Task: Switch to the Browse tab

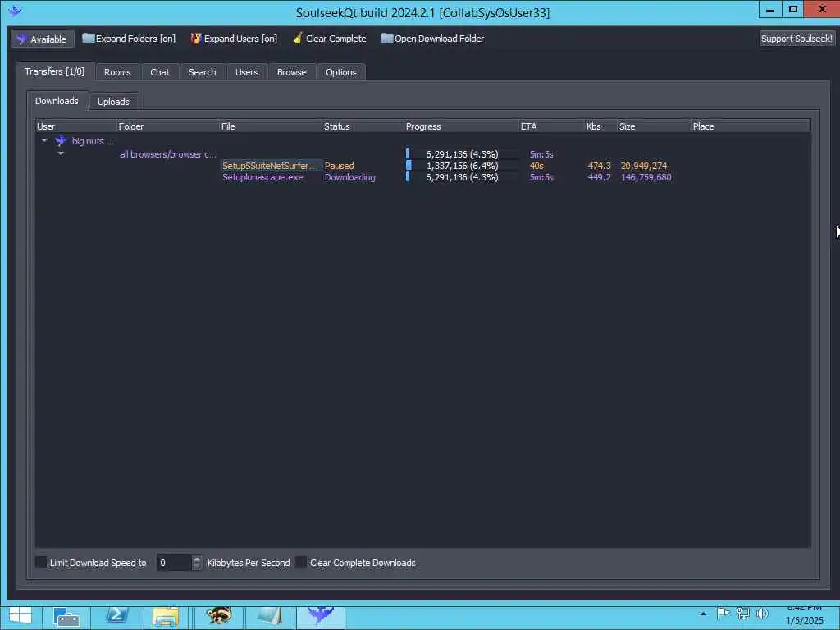Action: (x=291, y=72)
